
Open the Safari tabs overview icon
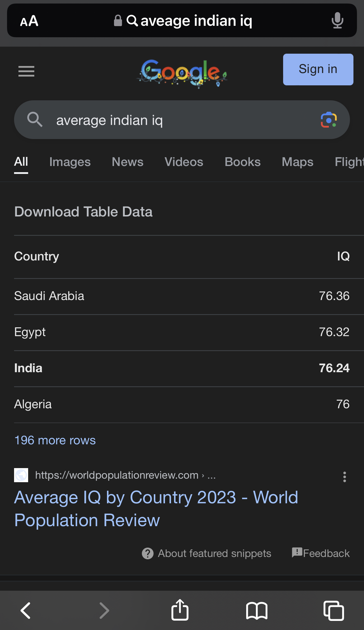point(334,611)
